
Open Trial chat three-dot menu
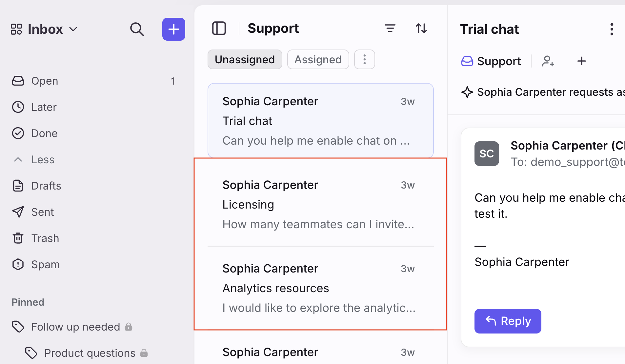(612, 29)
